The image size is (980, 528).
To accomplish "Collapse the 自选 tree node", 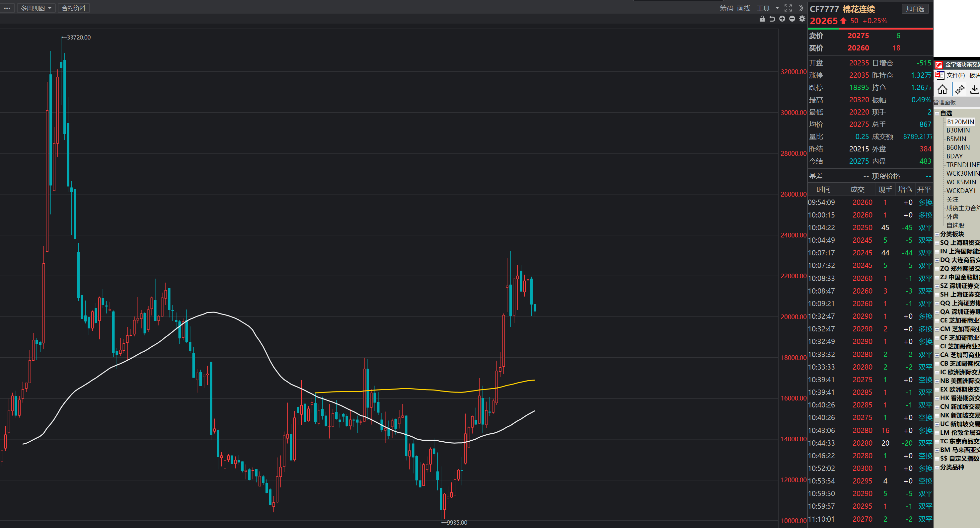I will (x=937, y=114).
